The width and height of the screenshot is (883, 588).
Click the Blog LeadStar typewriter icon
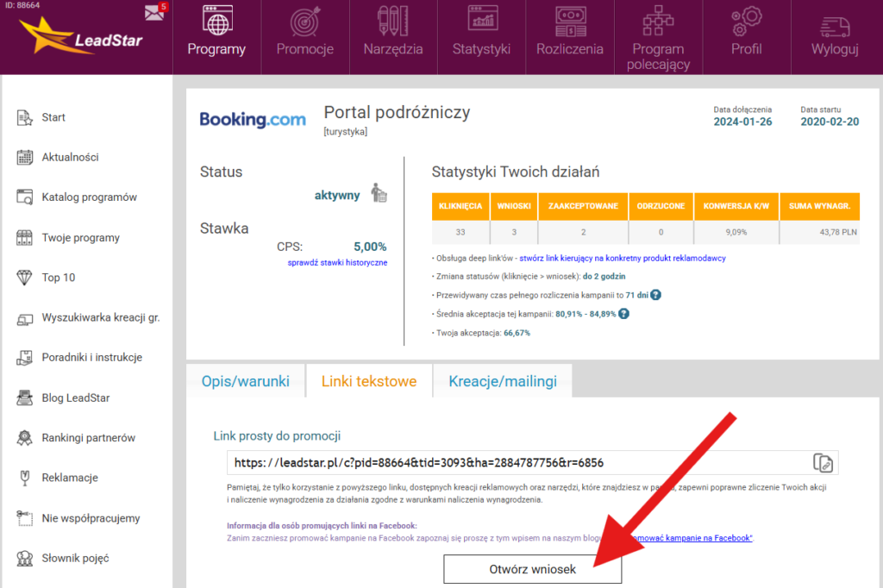pyautogui.click(x=24, y=397)
